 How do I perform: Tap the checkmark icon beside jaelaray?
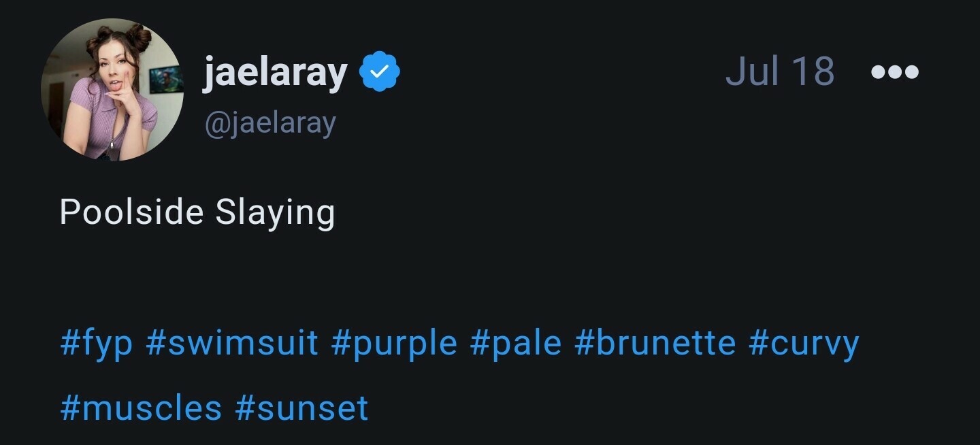379,71
